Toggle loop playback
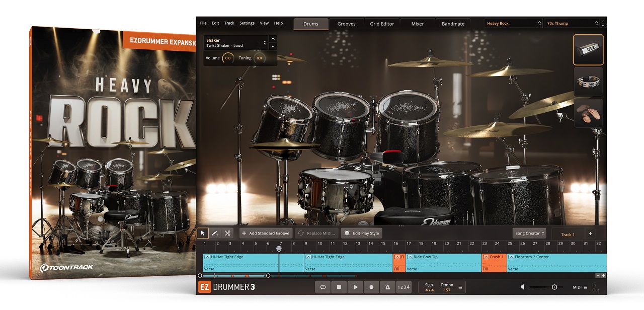Image resolution: width=644 pixels, height=310 pixels. pos(323,287)
